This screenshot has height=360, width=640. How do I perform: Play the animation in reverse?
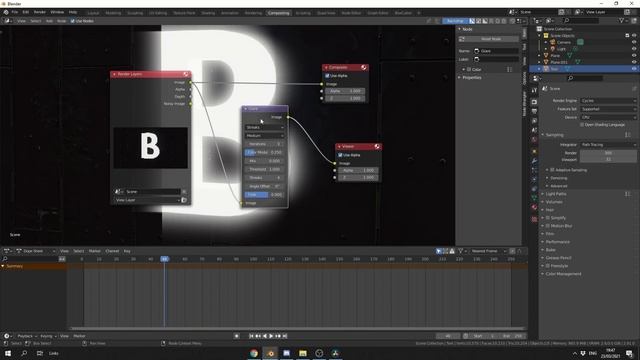click(264, 336)
